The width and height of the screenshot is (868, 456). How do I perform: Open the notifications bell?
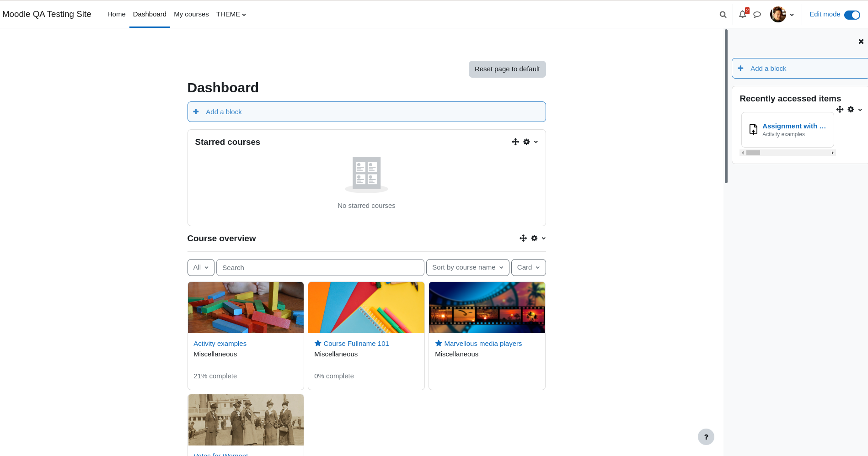point(743,15)
